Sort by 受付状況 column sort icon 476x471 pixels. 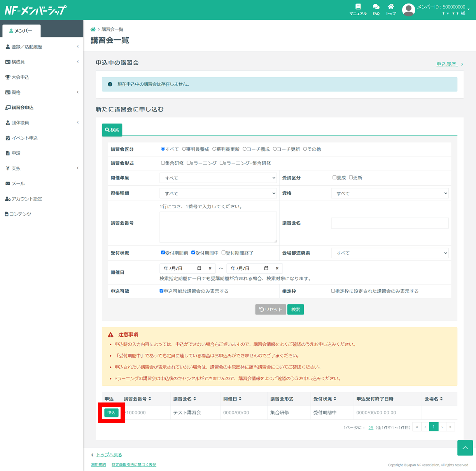click(x=335, y=399)
